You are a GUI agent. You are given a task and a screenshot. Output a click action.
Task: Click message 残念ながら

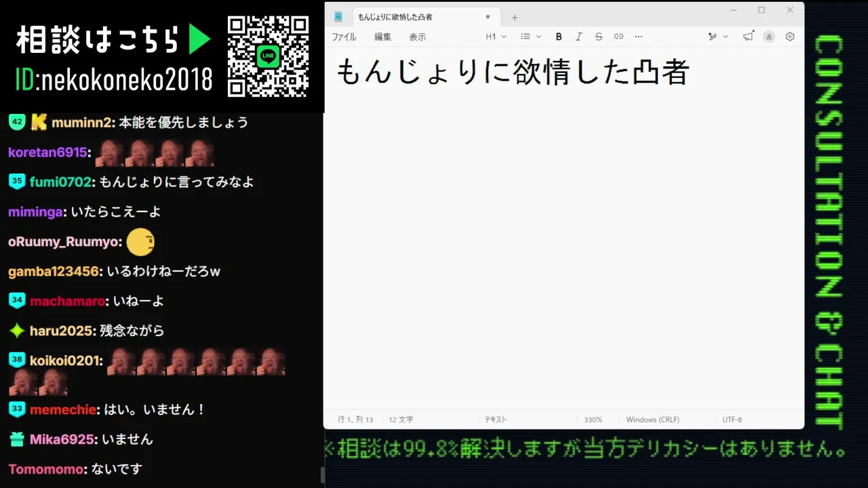coord(132,331)
